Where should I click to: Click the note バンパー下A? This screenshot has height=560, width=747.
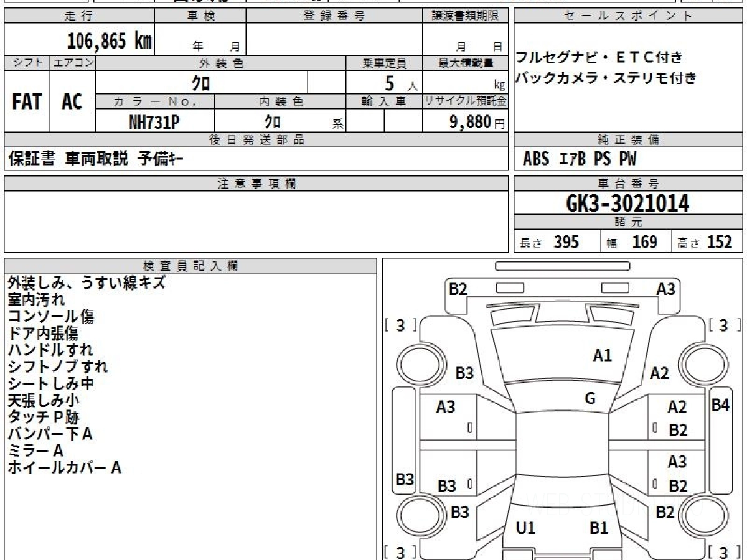[x=50, y=434]
